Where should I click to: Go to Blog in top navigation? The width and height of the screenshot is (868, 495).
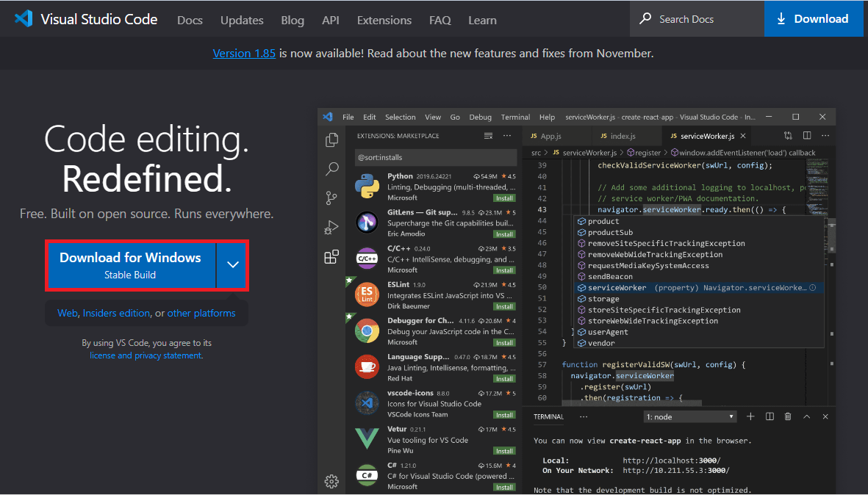293,20
